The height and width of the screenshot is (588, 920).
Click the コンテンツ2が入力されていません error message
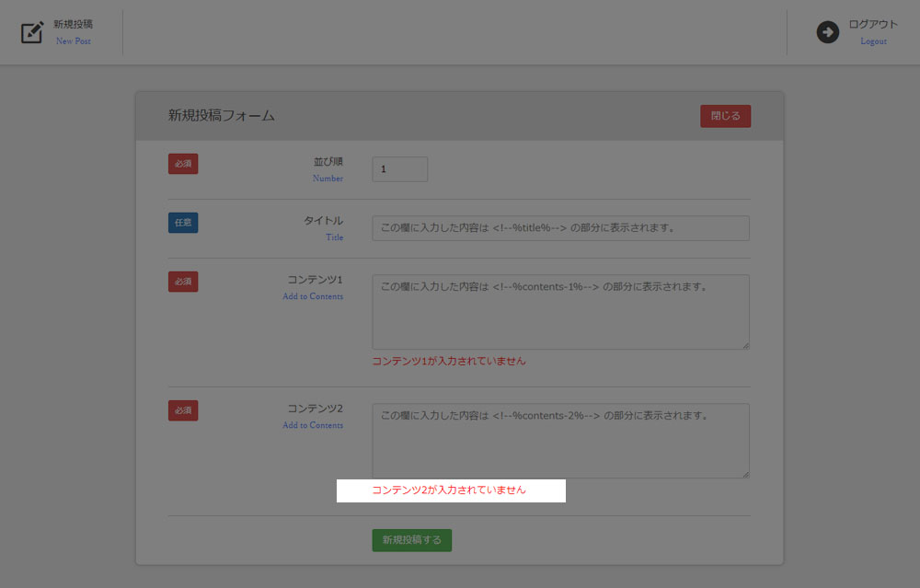coord(449,490)
